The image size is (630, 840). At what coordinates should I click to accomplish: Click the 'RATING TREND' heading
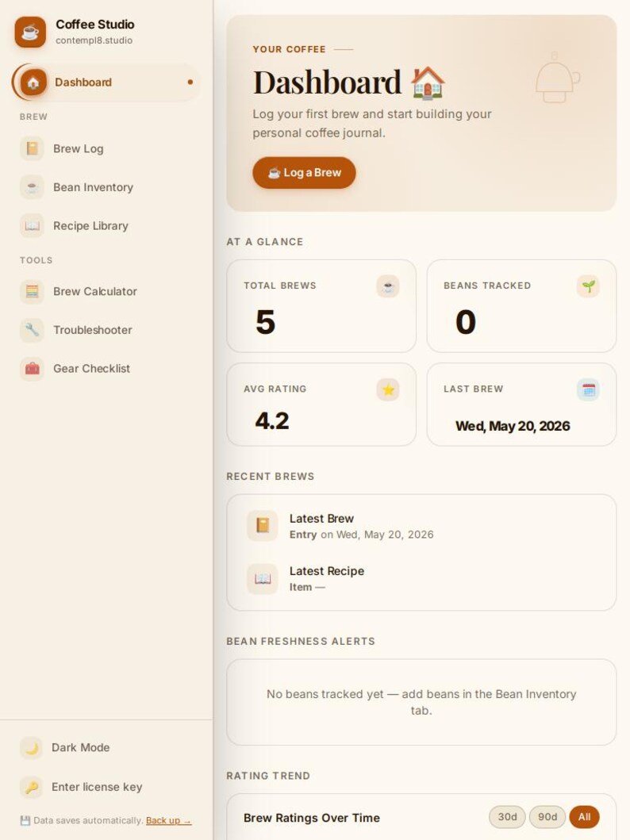[268, 776]
